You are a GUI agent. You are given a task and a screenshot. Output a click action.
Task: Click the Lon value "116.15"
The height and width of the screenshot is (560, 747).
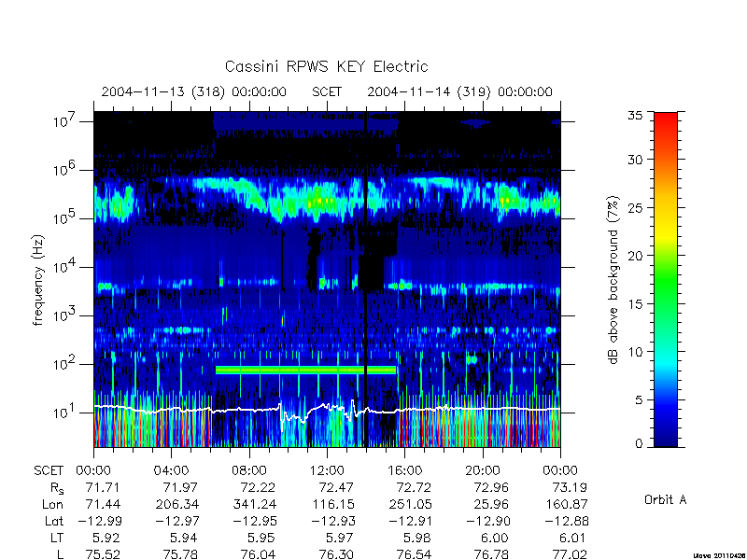click(x=333, y=504)
